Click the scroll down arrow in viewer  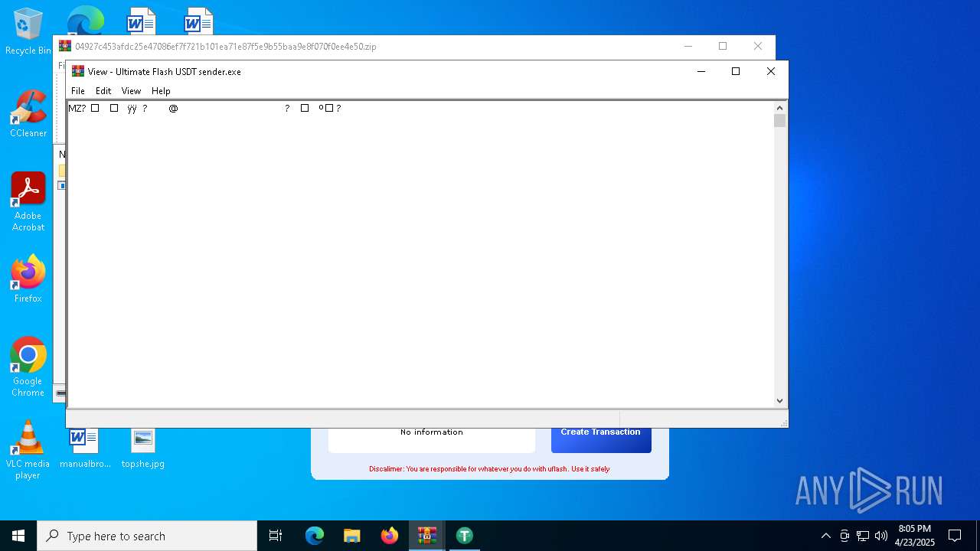780,400
